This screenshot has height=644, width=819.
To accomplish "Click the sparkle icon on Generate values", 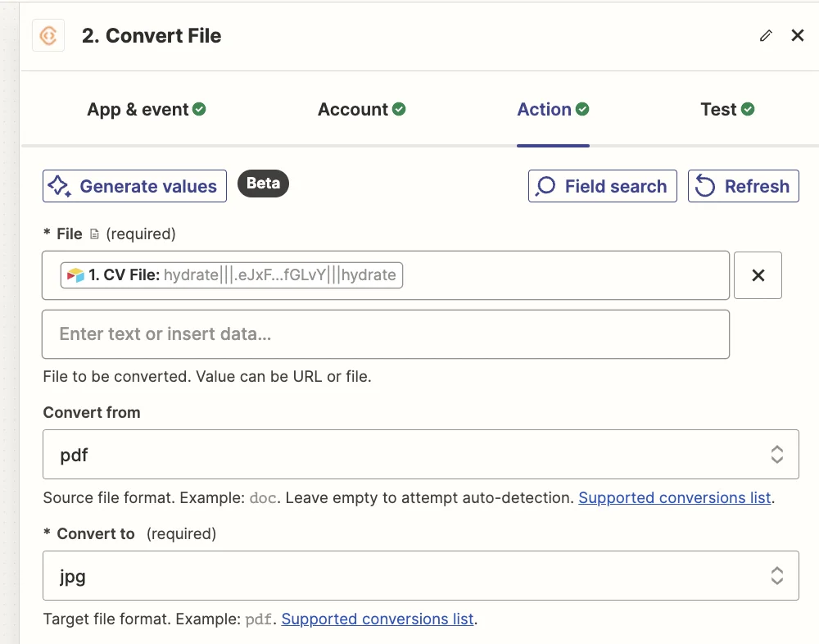I will click(x=59, y=186).
